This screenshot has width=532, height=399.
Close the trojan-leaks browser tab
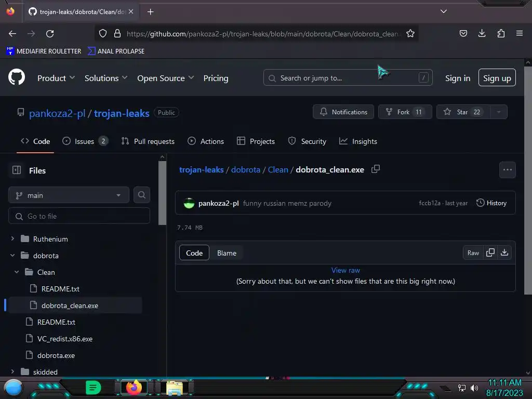pos(131,11)
